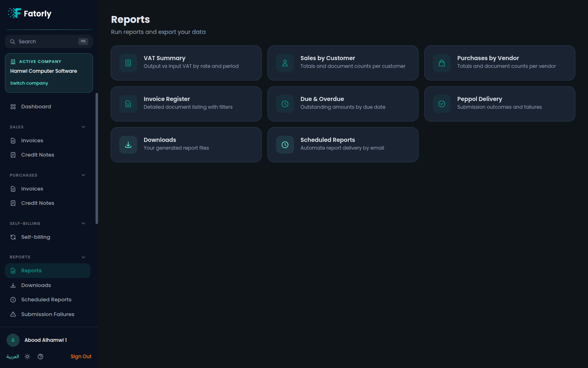
Task: Open the Peppol Delivery report title
Action: (480, 99)
